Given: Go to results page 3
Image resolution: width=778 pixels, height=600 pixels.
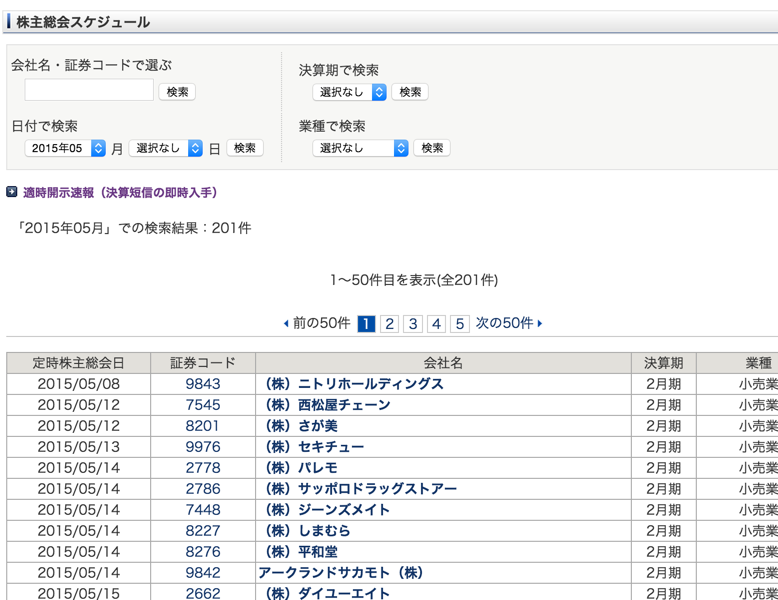Looking at the screenshot, I should pyautogui.click(x=413, y=324).
